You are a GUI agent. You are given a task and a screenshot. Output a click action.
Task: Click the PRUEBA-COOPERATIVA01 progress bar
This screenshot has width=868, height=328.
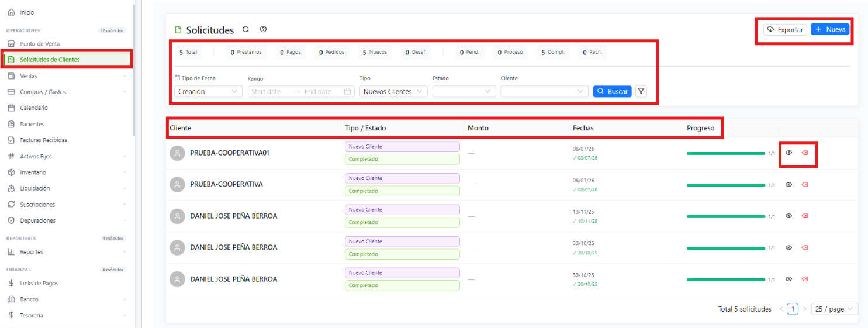tap(726, 153)
